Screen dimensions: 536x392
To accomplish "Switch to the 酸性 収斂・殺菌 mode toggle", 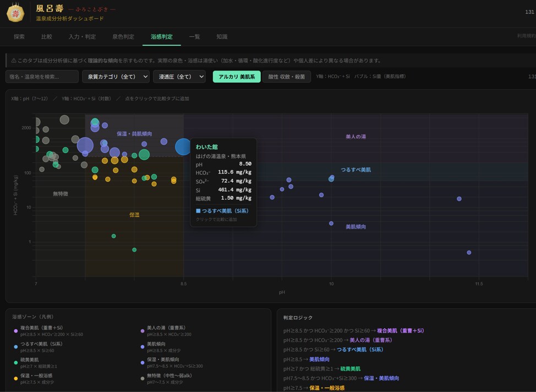I will 287,77.
